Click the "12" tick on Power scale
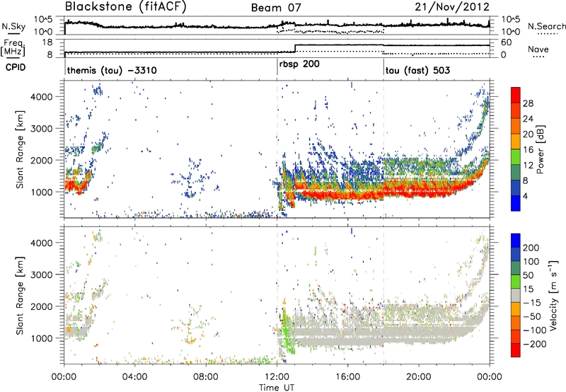This screenshot has width=566, height=392. point(528,166)
